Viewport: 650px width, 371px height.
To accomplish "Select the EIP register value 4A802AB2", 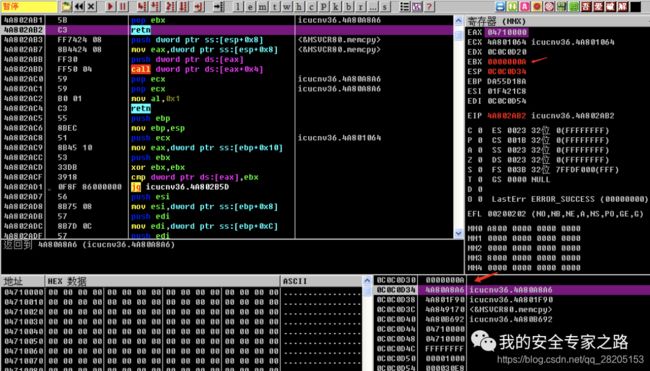I will click(x=507, y=116).
